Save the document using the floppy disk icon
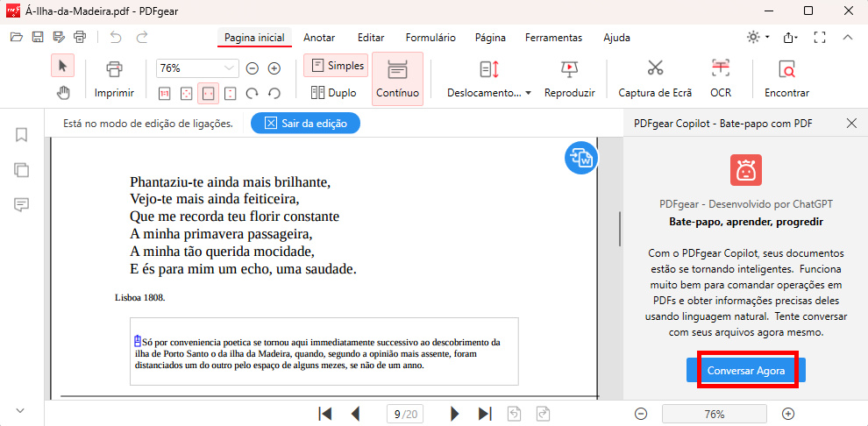The height and width of the screenshot is (426, 868). tap(38, 38)
